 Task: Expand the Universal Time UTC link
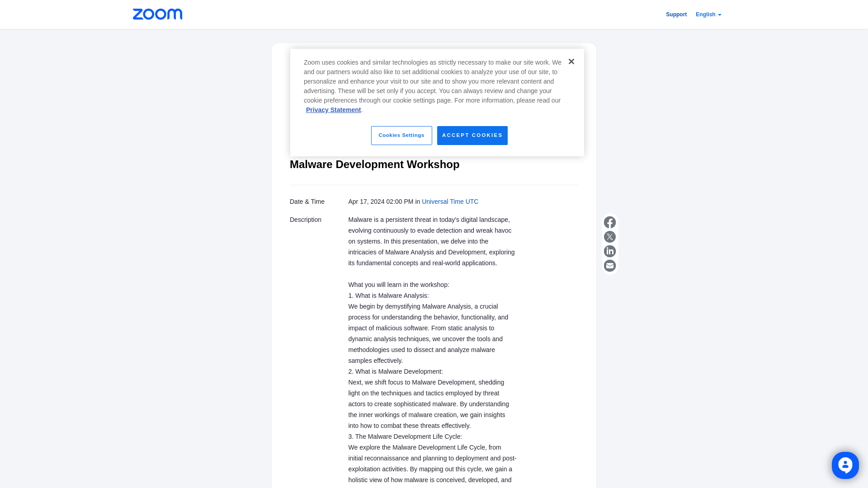(449, 202)
